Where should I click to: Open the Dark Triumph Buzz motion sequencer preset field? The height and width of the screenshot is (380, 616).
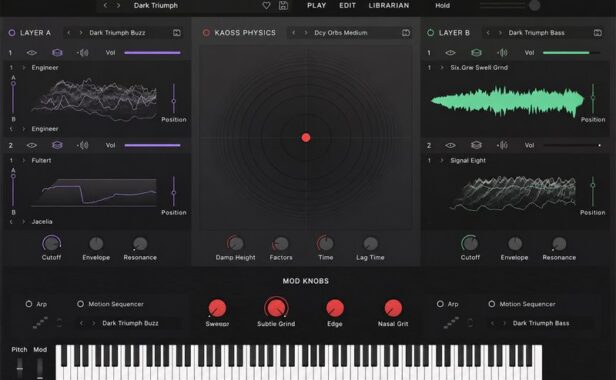click(x=129, y=323)
